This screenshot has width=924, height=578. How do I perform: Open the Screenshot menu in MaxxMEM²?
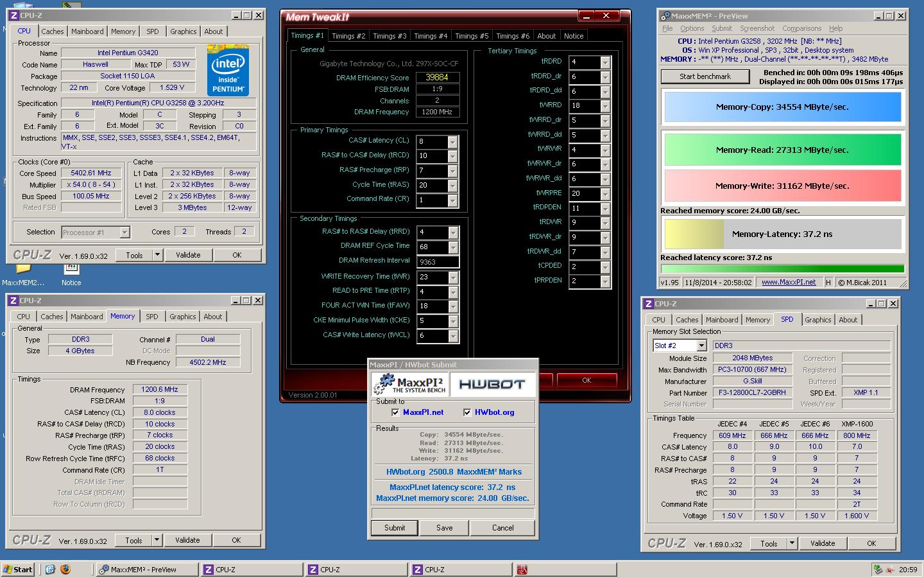(757, 28)
